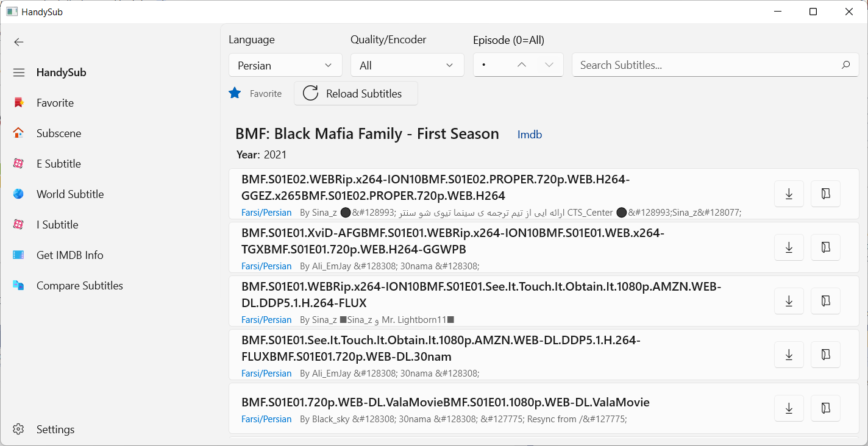Download the ValaMovie 720p WEB-DL subtitle

coord(789,408)
